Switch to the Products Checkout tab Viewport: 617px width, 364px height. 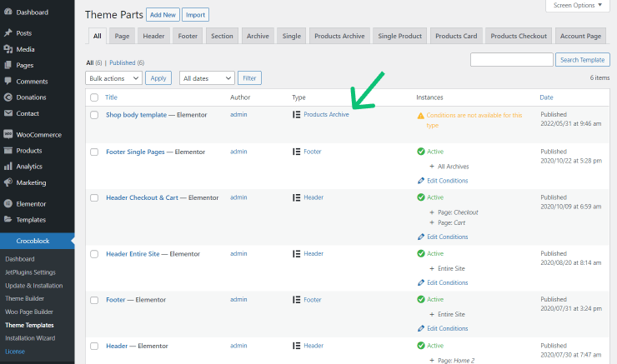point(519,36)
